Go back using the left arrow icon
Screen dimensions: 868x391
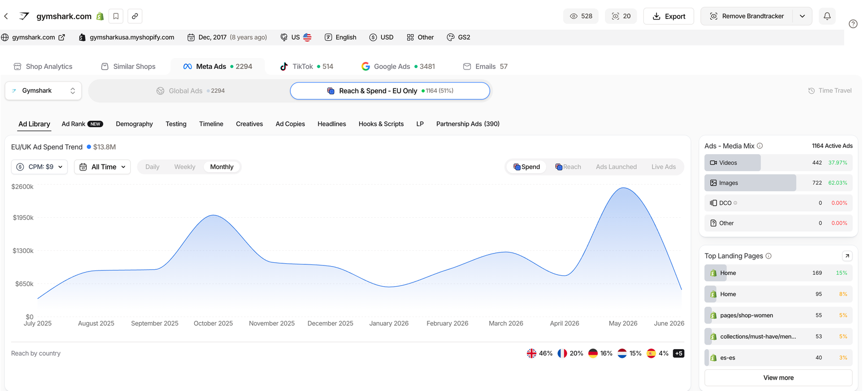tap(6, 16)
